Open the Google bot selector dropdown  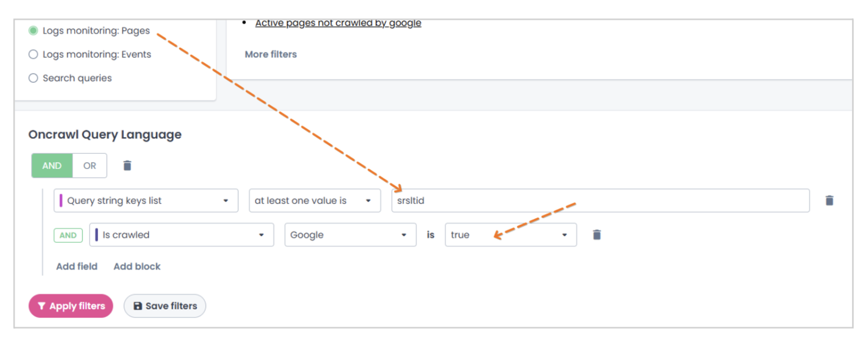350,235
